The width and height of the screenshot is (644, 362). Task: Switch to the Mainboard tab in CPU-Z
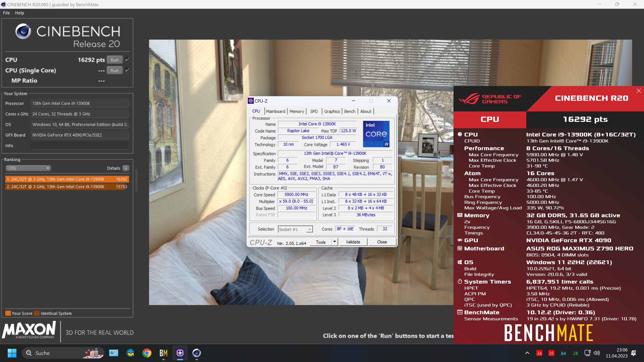point(276,111)
